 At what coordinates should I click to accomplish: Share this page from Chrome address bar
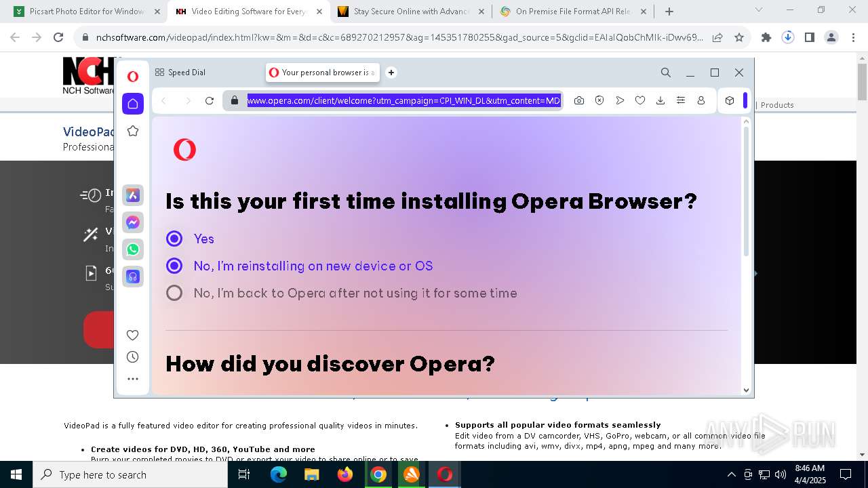[717, 38]
